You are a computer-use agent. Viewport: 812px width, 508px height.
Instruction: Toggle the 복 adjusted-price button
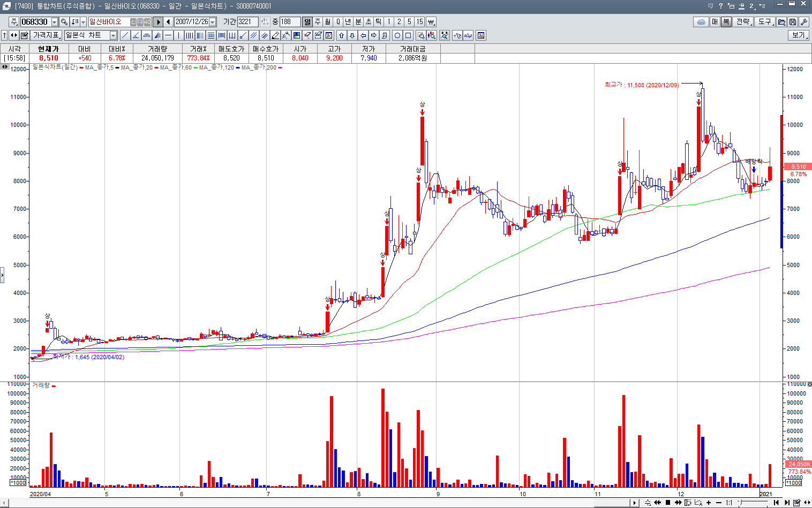[726, 22]
